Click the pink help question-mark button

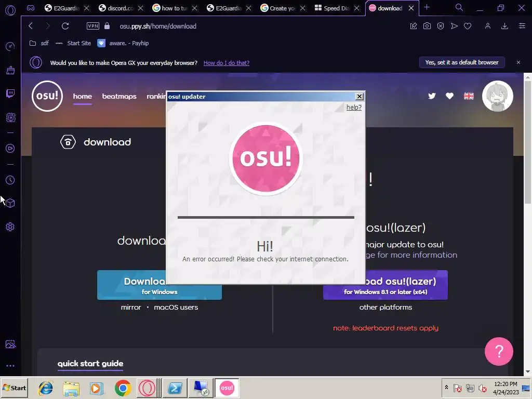(499, 351)
